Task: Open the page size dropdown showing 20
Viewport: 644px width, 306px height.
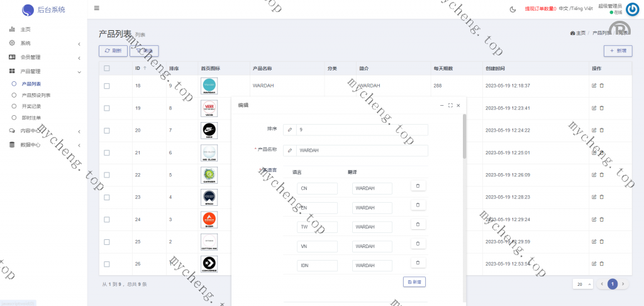Action: click(x=582, y=284)
